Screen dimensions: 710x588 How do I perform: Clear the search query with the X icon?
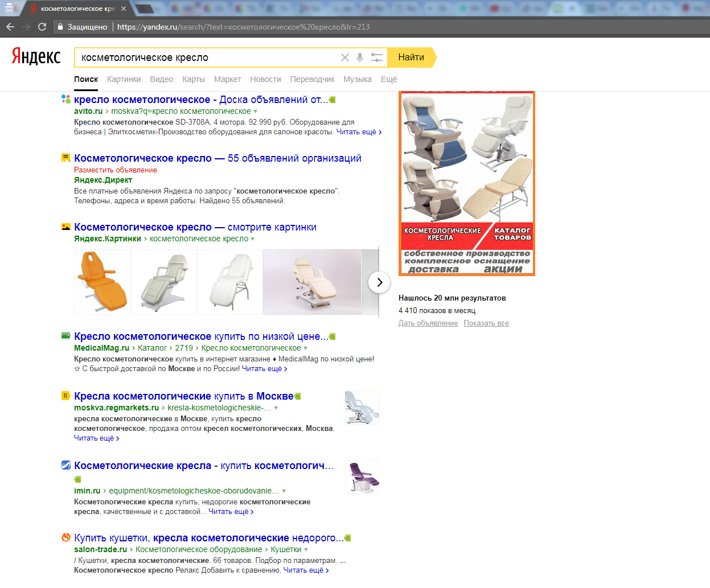pyautogui.click(x=344, y=57)
